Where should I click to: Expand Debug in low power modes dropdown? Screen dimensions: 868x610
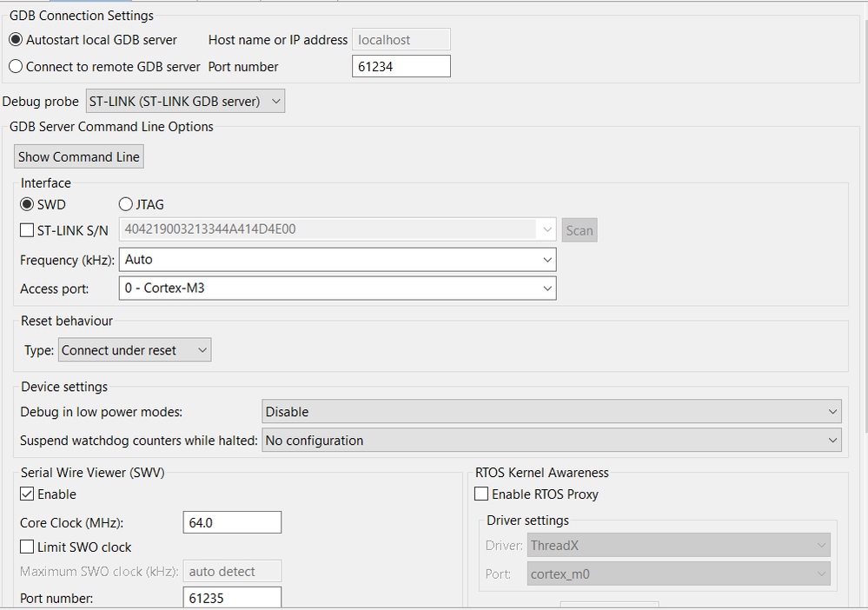coord(552,411)
